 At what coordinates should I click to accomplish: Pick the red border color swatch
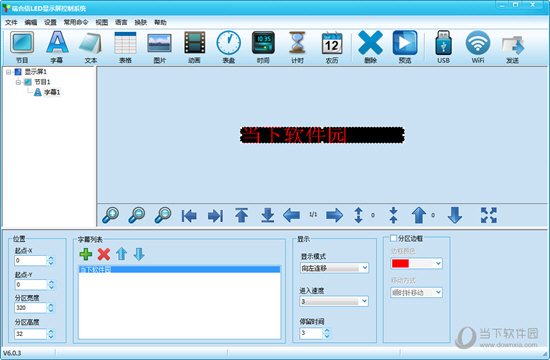pyautogui.click(x=400, y=263)
